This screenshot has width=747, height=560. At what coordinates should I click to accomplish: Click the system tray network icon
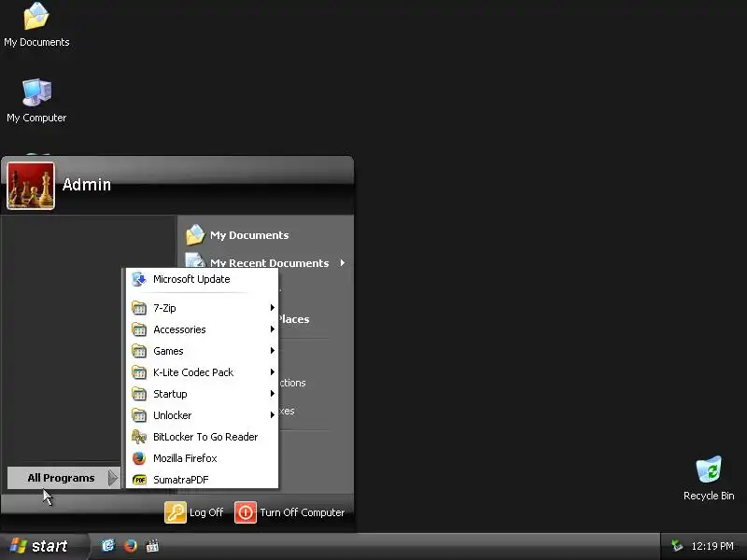coord(676,546)
